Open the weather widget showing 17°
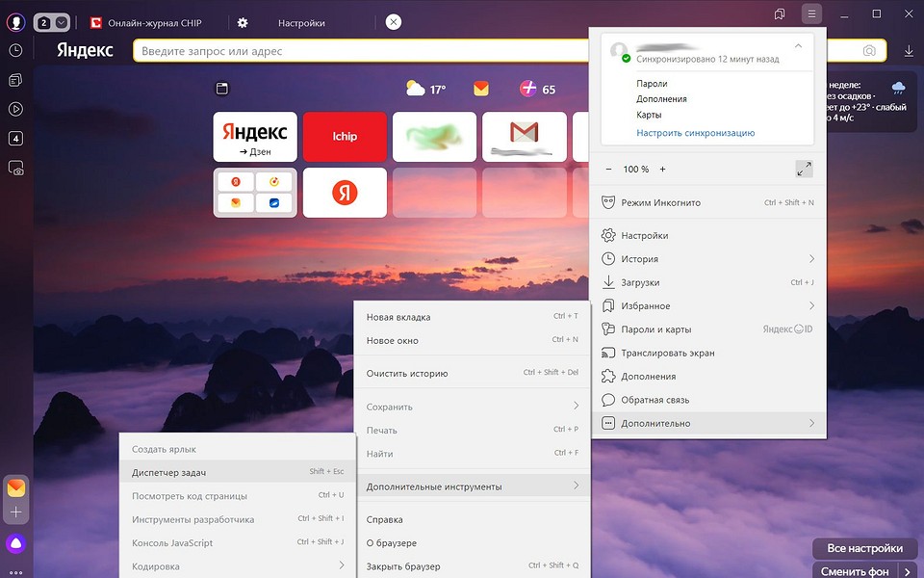Viewport: 924px width, 578px height. 426,90
